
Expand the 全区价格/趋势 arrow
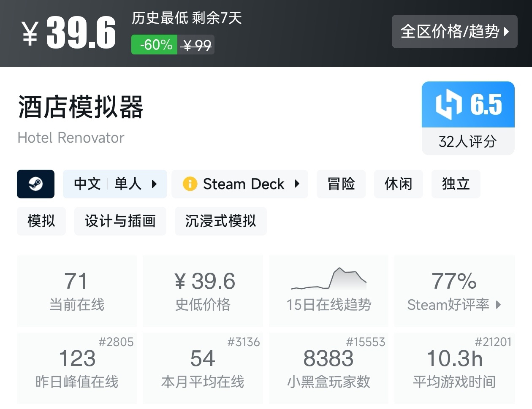coord(507,32)
